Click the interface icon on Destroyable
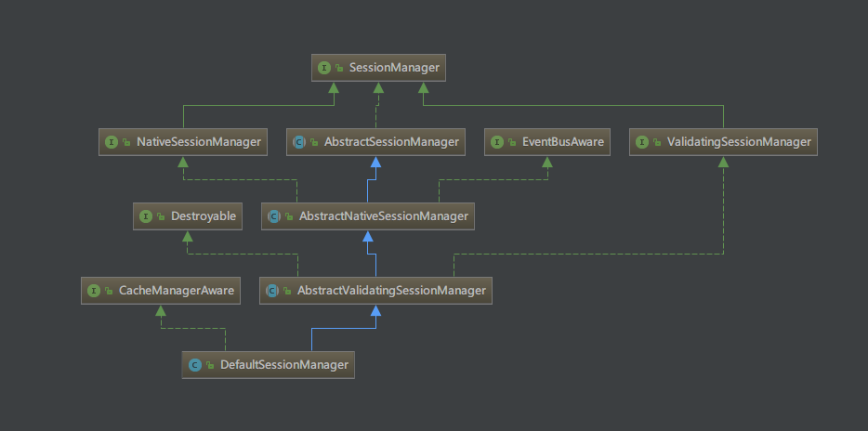Viewport: 868px width, 431px height. [x=146, y=216]
